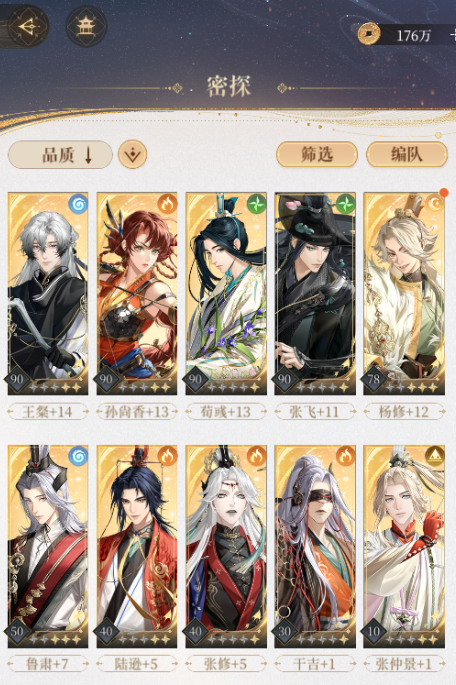Click moon element icon on 杨修 card
Screen dimensions: 456x685
(434, 204)
